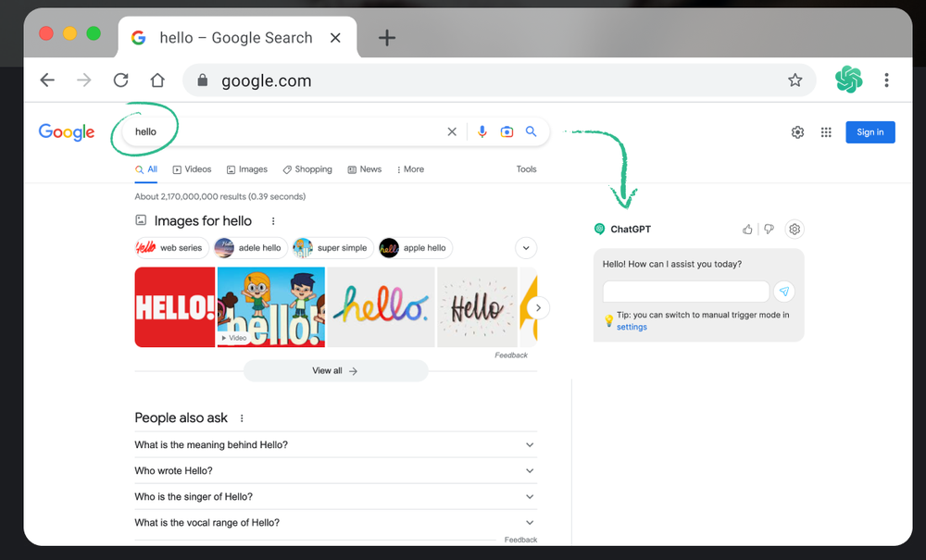Click the padlock icon in the address bar

click(x=203, y=81)
